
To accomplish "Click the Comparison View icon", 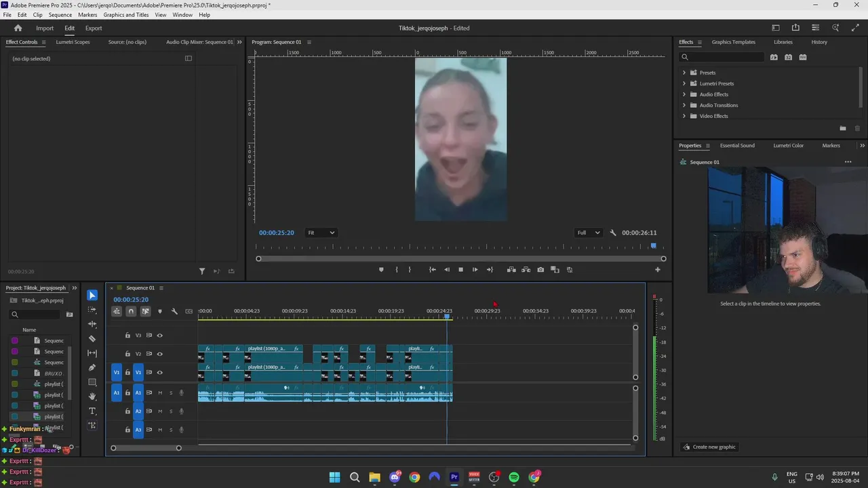I will 555,270.
